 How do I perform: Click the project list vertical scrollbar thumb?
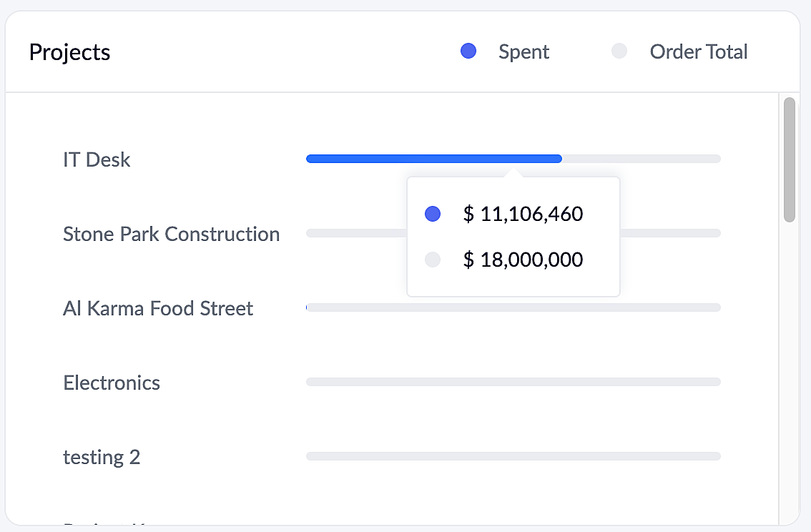point(789,159)
